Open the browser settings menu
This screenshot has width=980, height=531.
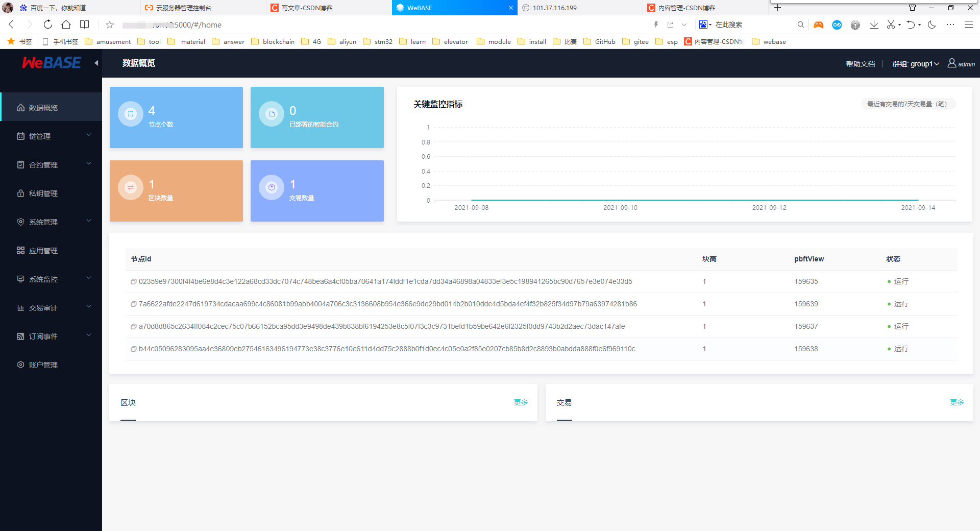(x=969, y=25)
